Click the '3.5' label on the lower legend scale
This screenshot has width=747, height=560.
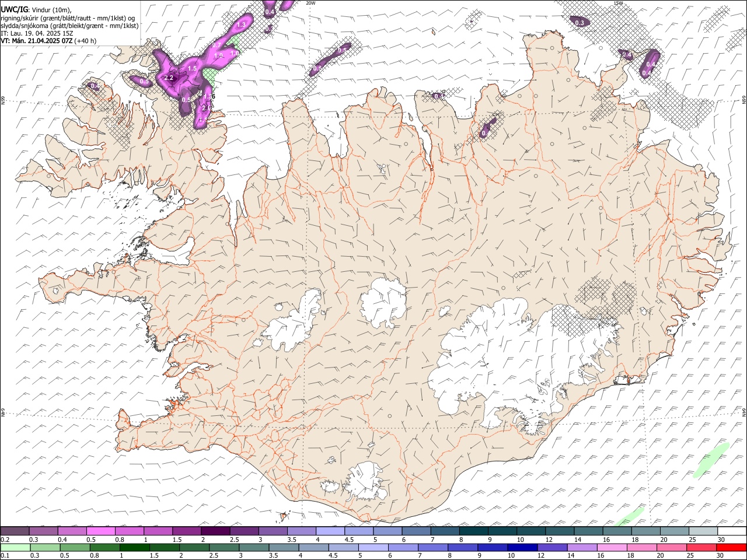[273, 556]
